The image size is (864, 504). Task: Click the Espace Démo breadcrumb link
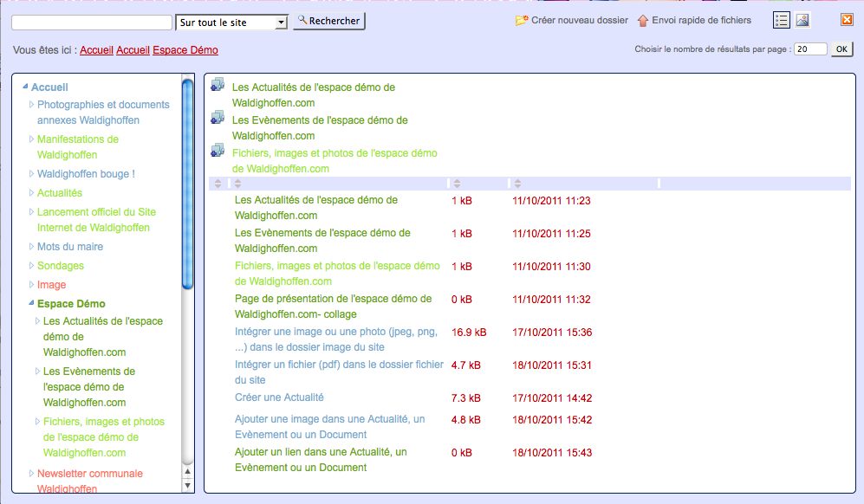pos(185,51)
